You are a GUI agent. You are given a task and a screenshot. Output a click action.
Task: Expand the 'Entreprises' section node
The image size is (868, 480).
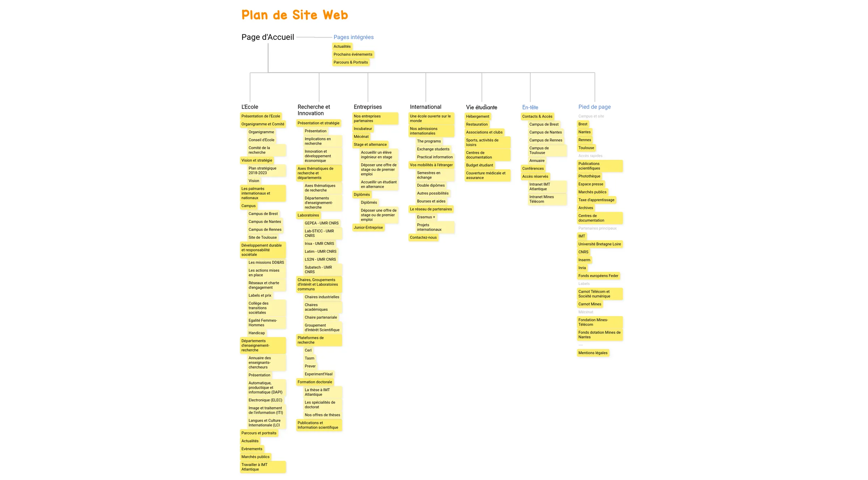click(367, 106)
